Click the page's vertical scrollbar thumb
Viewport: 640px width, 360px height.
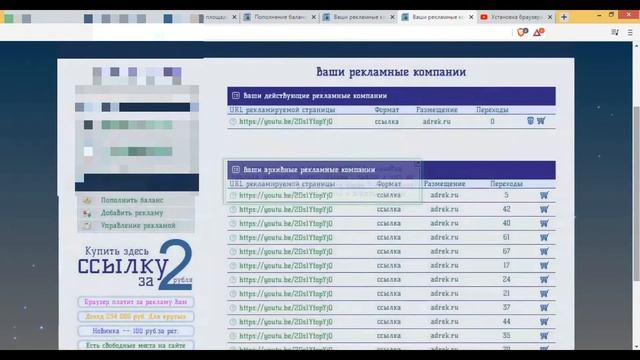pyautogui.click(x=636, y=193)
